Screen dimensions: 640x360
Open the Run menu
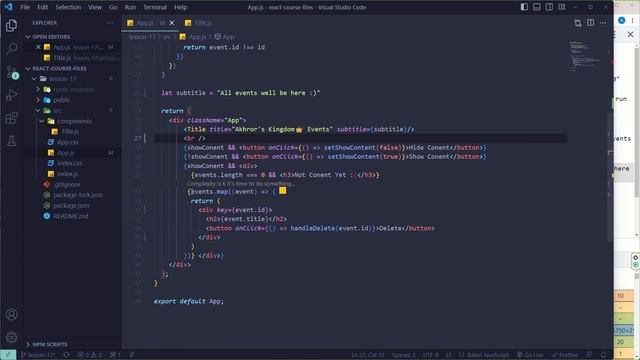tap(130, 7)
